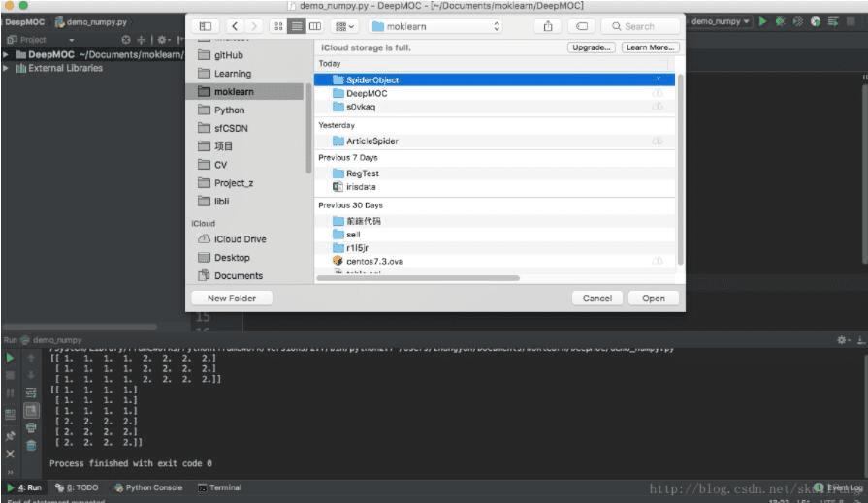Switch file dialog to list view
868x503 pixels.
tap(297, 26)
